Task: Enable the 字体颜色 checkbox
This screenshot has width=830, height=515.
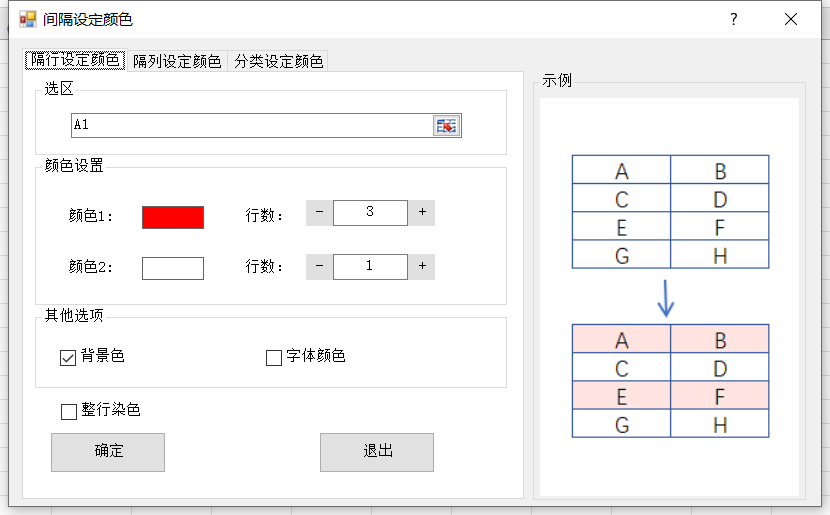Action: coord(274,357)
